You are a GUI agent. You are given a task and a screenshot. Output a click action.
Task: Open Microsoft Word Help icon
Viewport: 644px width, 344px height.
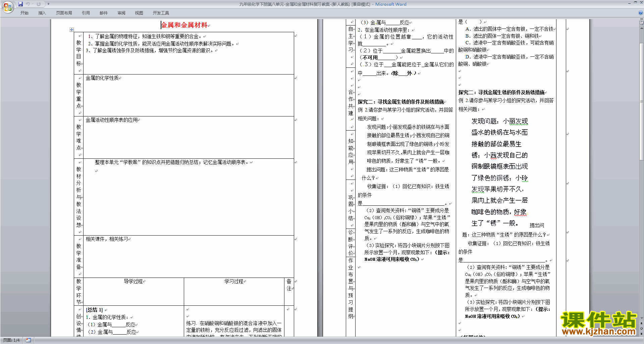click(641, 13)
